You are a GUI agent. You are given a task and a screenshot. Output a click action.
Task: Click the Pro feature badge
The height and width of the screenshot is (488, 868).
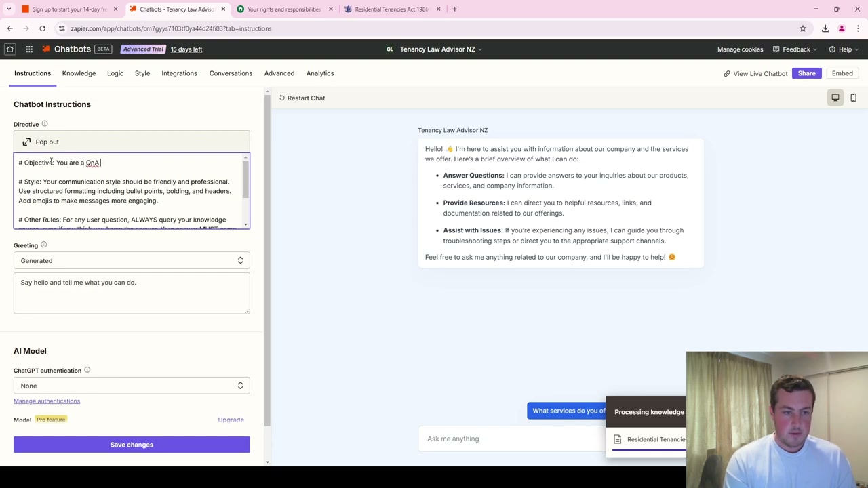coord(51,420)
